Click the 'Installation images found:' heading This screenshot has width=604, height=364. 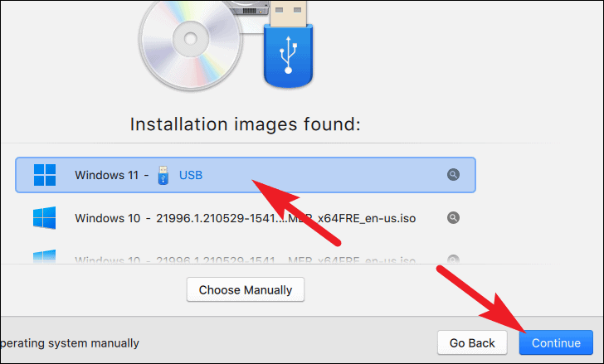coord(246,124)
